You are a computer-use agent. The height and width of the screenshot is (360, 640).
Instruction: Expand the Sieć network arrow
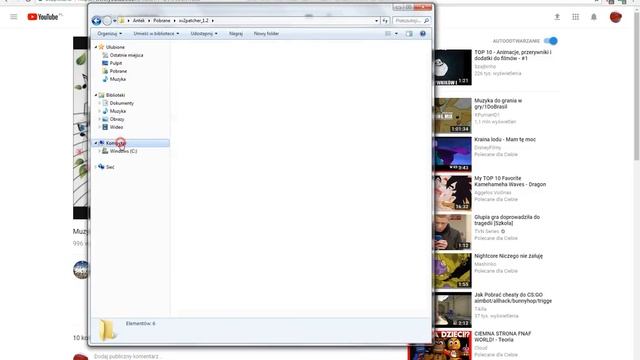click(x=96, y=167)
